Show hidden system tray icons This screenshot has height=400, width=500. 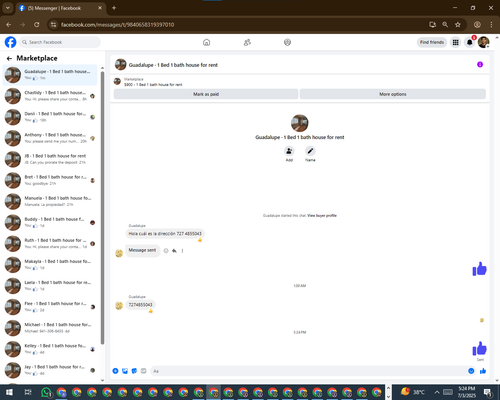[437, 392]
